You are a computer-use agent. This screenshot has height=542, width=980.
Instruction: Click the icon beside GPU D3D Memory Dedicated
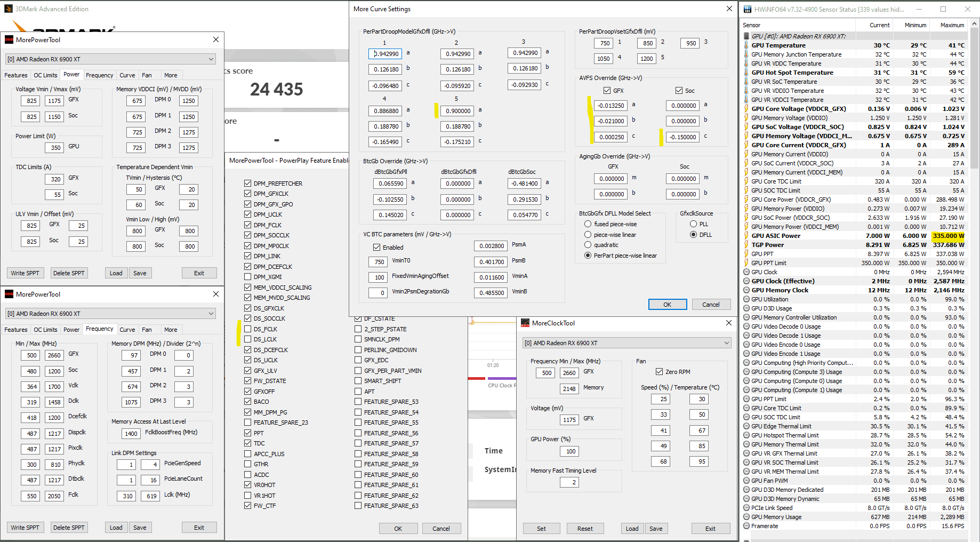tap(746, 490)
